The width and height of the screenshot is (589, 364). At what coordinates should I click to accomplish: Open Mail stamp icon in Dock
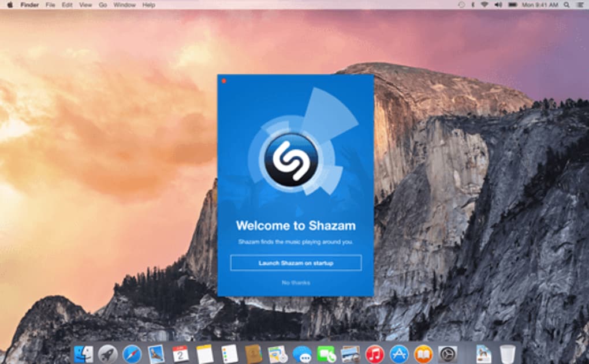pyautogui.click(x=156, y=354)
